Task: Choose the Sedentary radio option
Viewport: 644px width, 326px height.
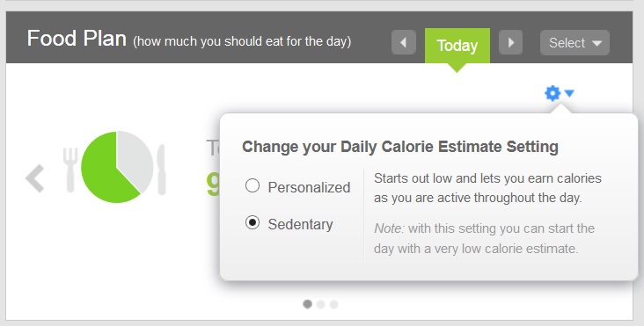Action: [252, 222]
